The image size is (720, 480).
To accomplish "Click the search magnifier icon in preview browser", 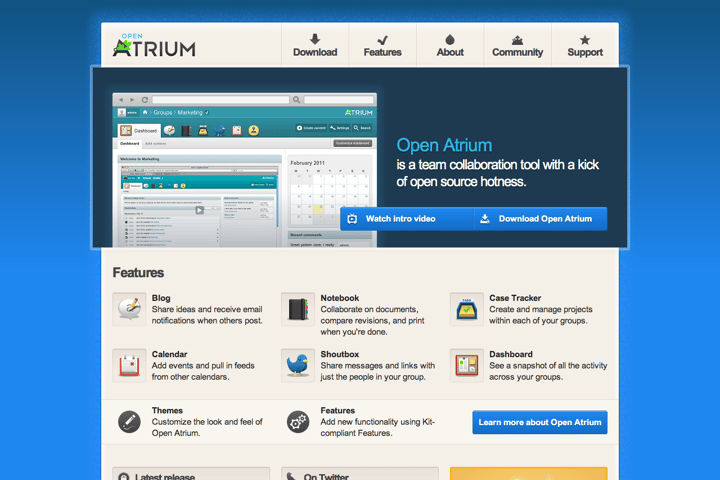I will click(x=297, y=100).
